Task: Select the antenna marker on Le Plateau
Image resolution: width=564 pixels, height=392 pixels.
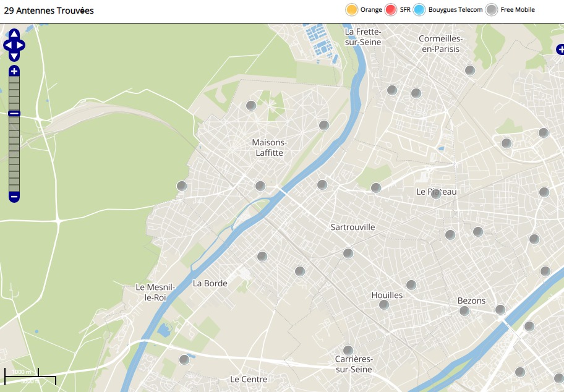Action: [x=436, y=193]
